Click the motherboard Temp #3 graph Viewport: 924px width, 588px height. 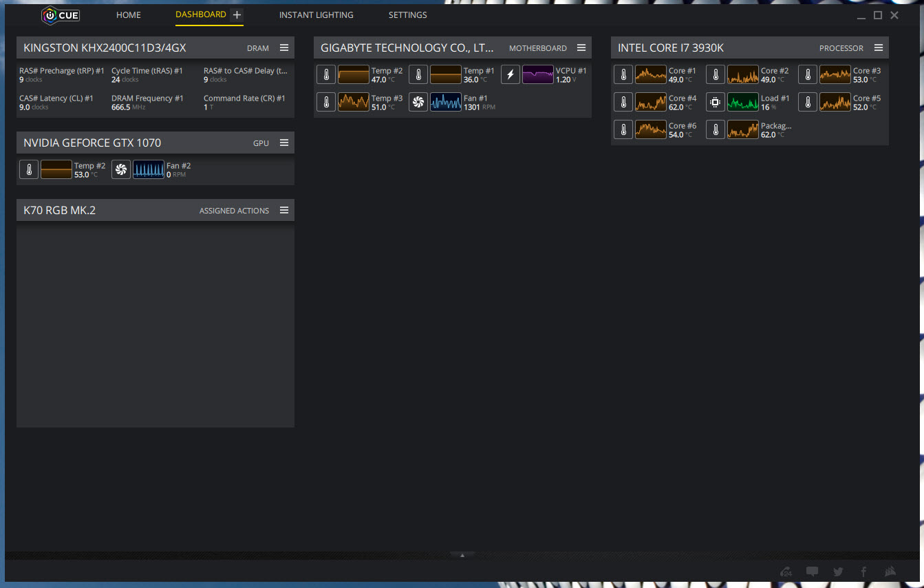[354, 102]
